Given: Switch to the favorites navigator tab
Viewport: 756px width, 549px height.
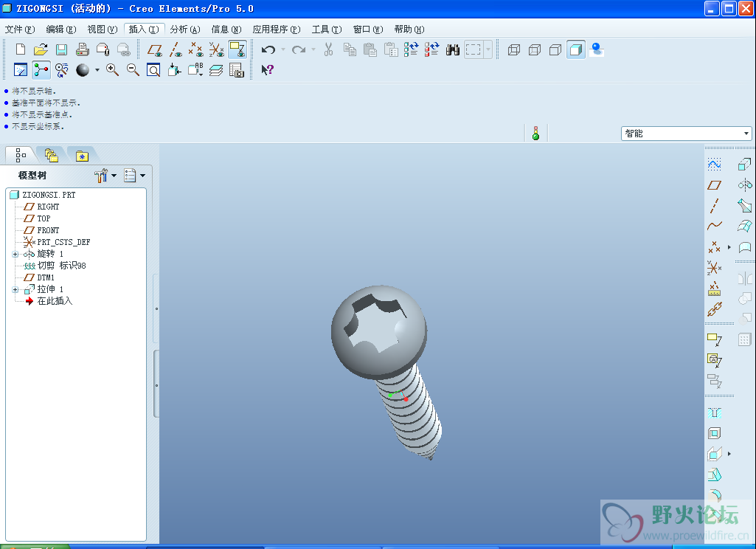Looking at the screenshot, I should point(82,156).
